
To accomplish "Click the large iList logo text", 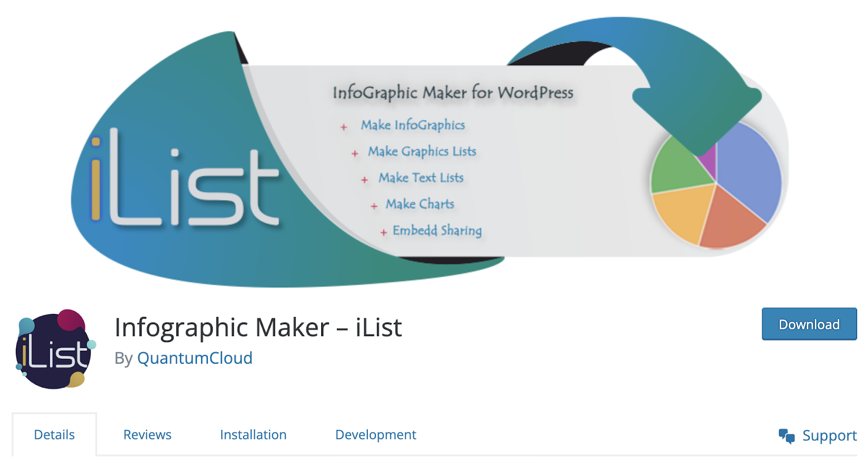I will pyautogui.click(x=184, y=178).
